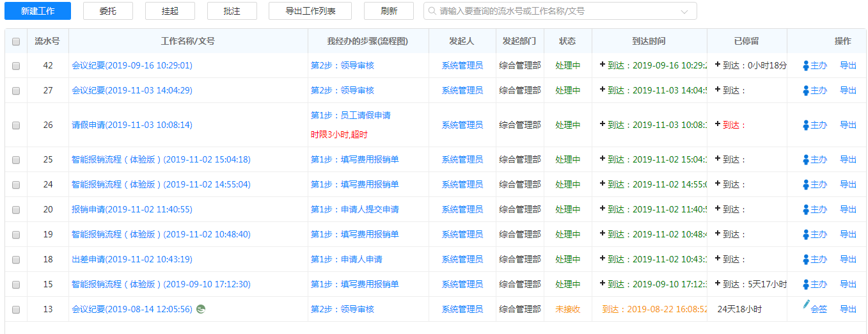Click into the 流水号 search input field

(x=556, y=11)
